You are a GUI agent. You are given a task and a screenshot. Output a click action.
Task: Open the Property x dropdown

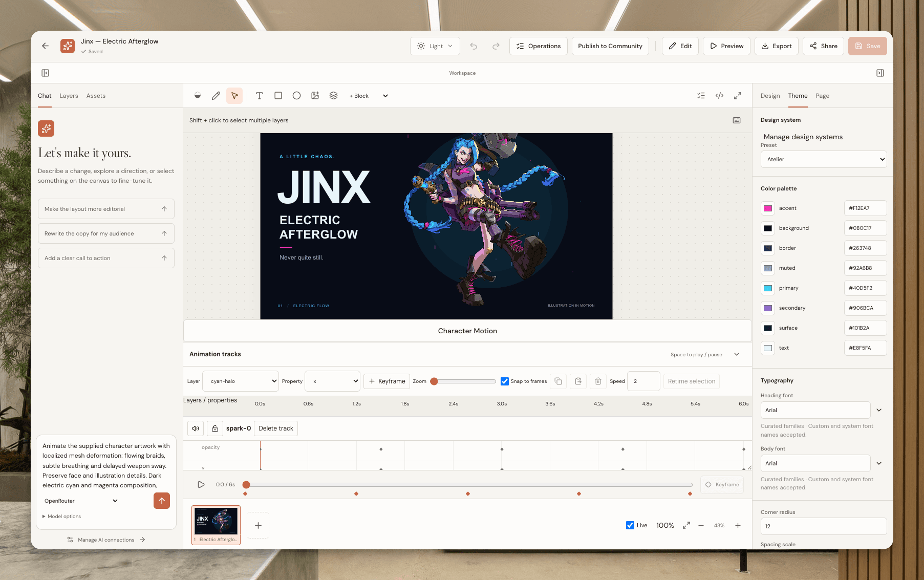click(332, 381)
